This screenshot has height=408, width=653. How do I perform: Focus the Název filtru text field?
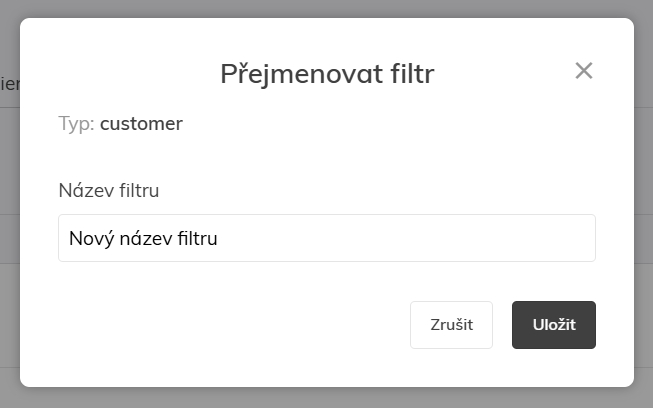[327, 238]
